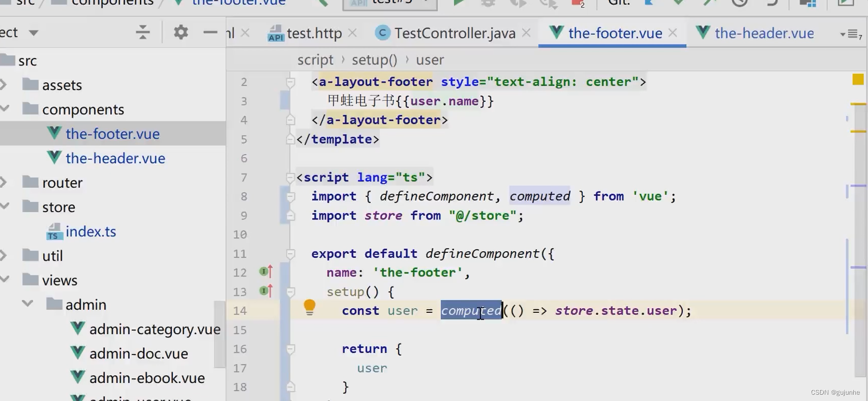Close the the-footer.vue tab
The height and width of the screenshot is (401, 868).
(673, 33)
